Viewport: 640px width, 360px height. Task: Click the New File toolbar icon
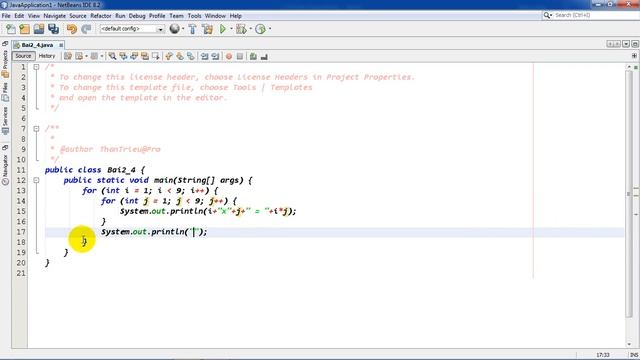point(11,29)
